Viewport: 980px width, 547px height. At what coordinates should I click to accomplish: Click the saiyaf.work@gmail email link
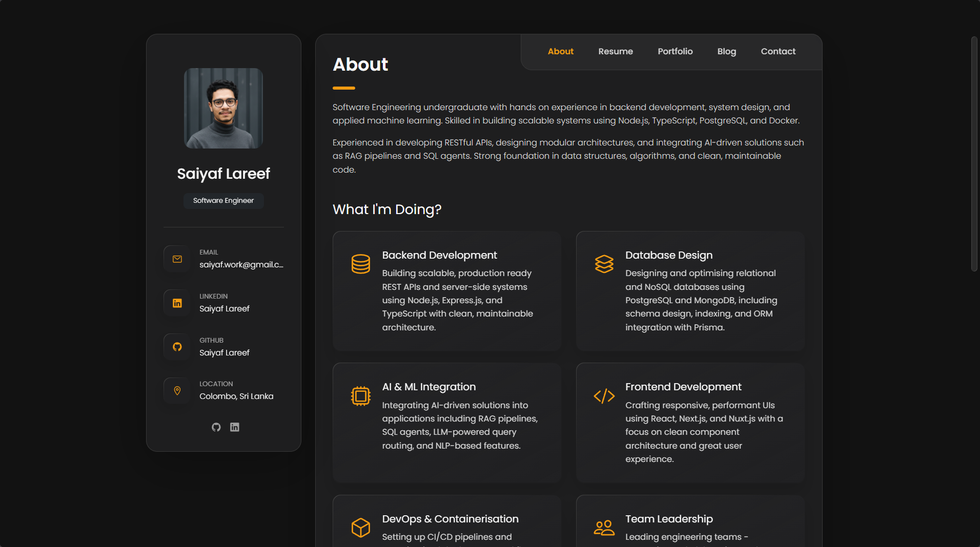point(241,265)
